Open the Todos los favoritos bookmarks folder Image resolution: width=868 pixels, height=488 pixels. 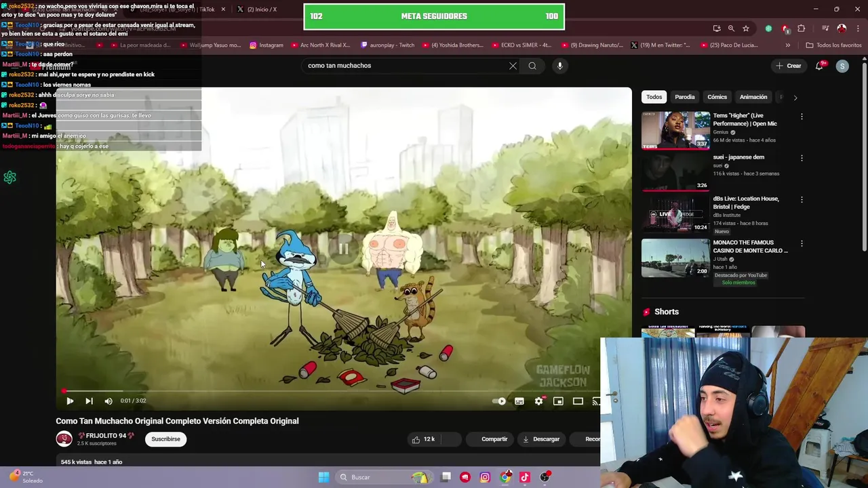[x=834, y=45]
